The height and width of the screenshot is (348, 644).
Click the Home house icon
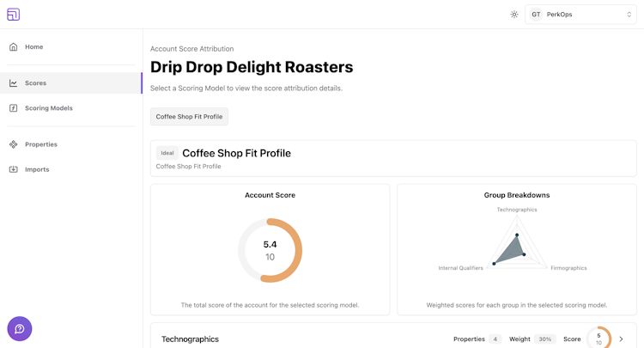(x=13, y=47)
